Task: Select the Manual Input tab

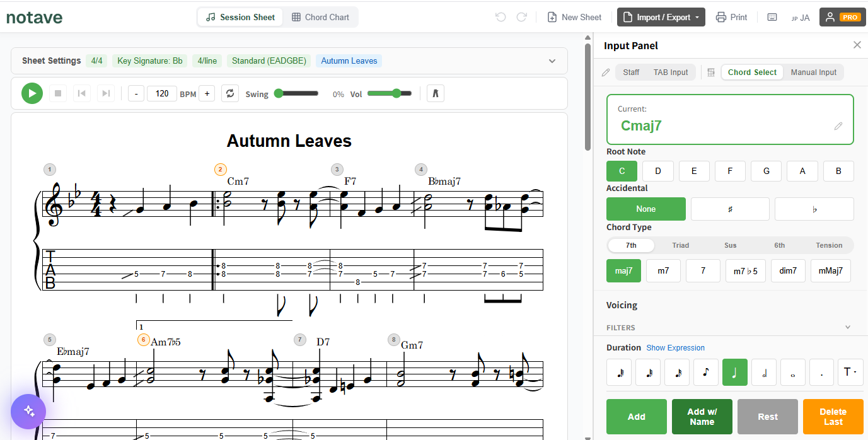Action: pyautogui.click(x=814, y=72)
